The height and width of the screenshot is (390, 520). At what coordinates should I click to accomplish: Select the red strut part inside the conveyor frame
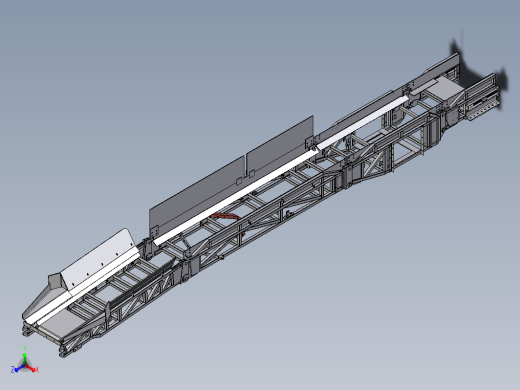(x=226, y=217)
